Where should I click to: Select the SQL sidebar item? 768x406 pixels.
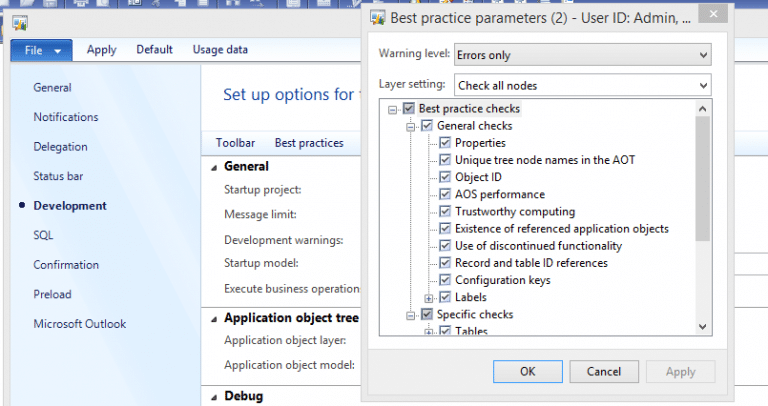44,235
